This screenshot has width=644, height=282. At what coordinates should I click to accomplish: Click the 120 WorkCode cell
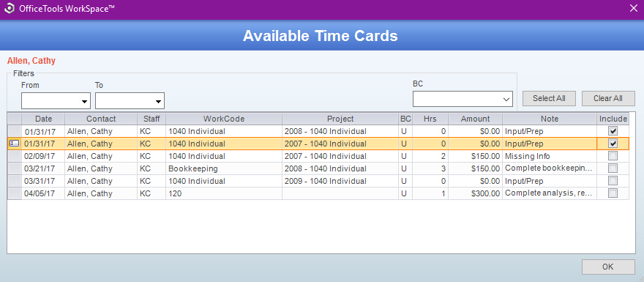[224, 193]
